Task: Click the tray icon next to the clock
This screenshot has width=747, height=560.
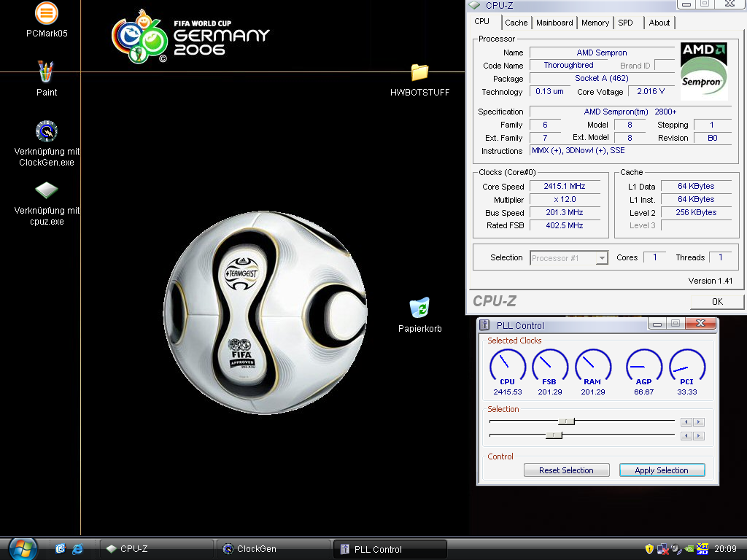Action: (x=703, y=549)
